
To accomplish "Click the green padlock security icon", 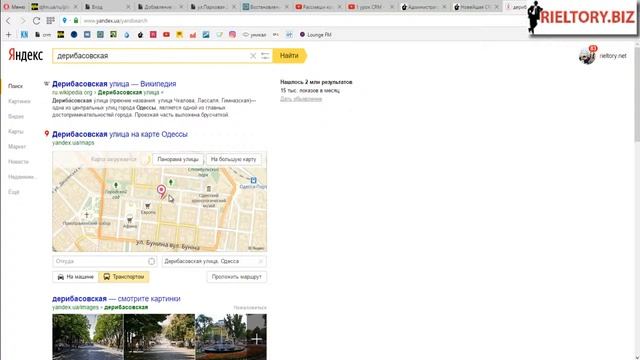I will pyautogui.click(x=76, y=20).
